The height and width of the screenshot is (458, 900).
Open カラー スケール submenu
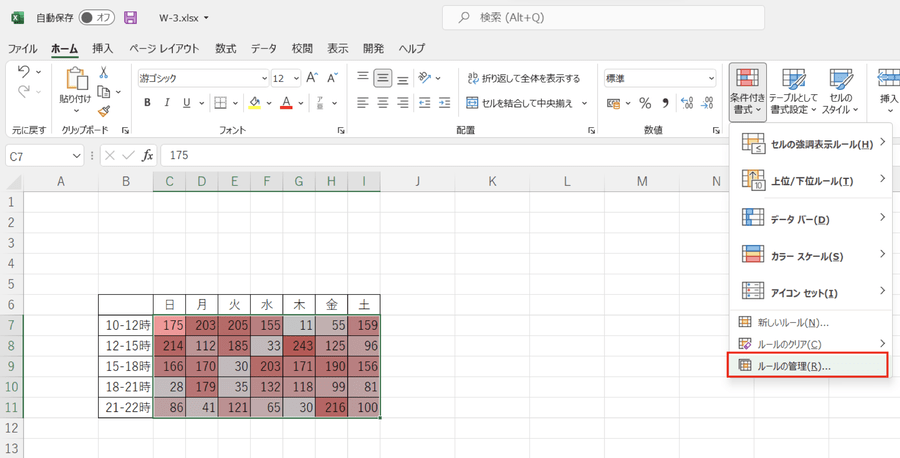tap(810, 256)
